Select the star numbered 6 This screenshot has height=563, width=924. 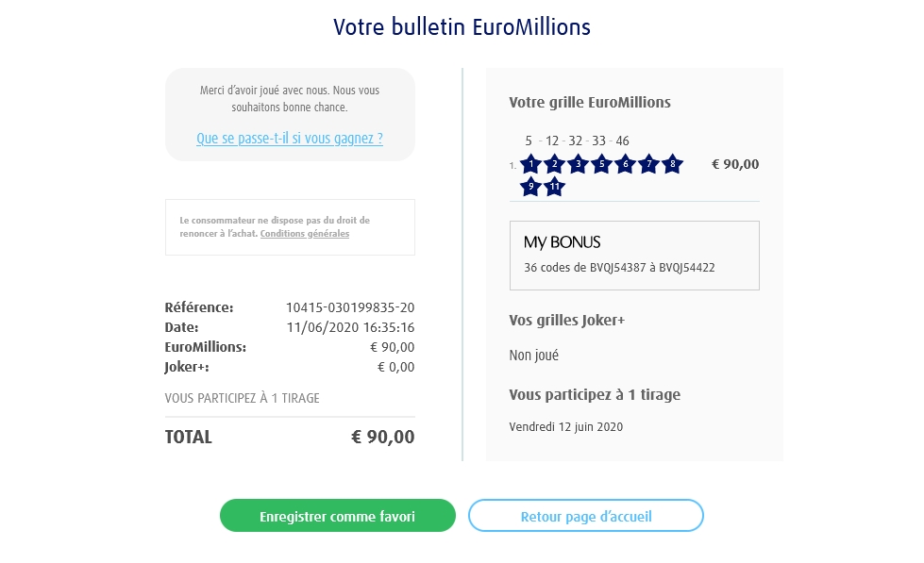[x=625, y=164]
